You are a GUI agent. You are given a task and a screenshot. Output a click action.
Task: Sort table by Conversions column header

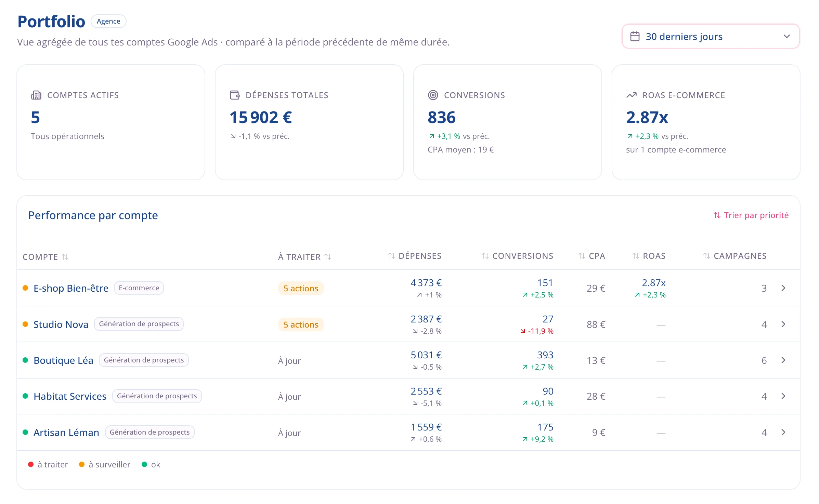tap(517, 256)
